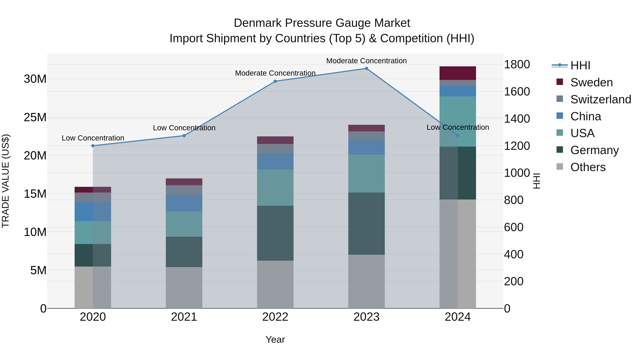Click the HHI data point for 2023
The height and width of the screenshot is (362, 644).
tap(367, 68)
